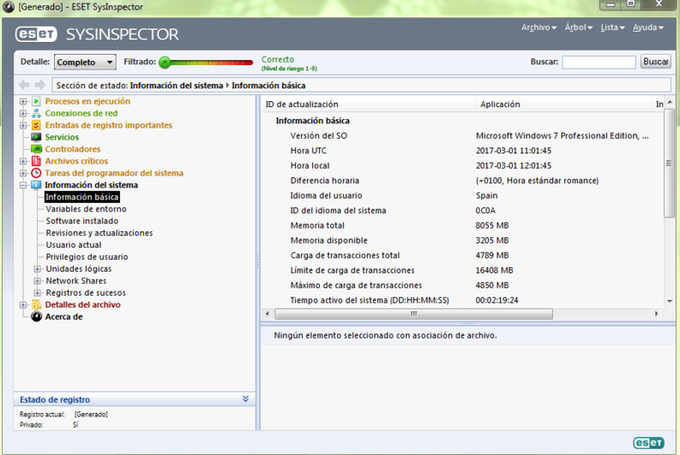Select Controladores in the tree
This screenshot has height=455, width=680.
72,149
